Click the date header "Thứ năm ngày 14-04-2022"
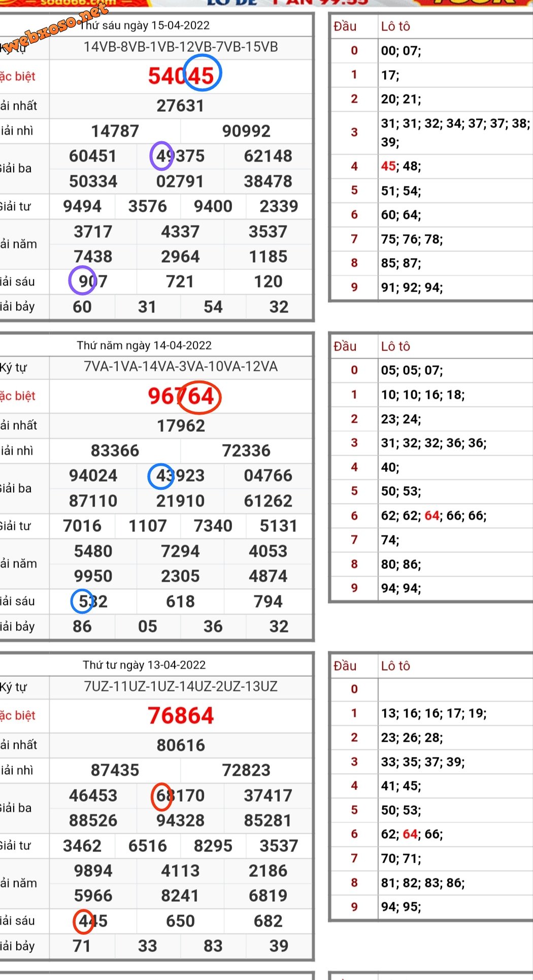Image resolution: width=533 pixels, height=980 pixels. pyautogui.click(x=144, y=345)
